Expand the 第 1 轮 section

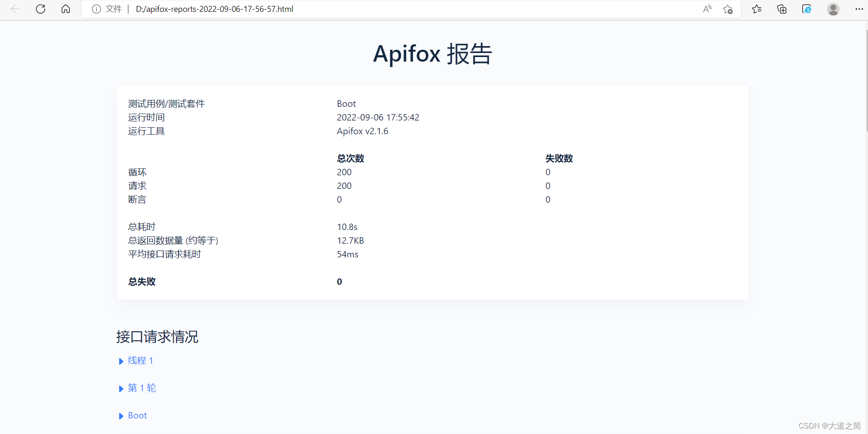pos(137,388)
